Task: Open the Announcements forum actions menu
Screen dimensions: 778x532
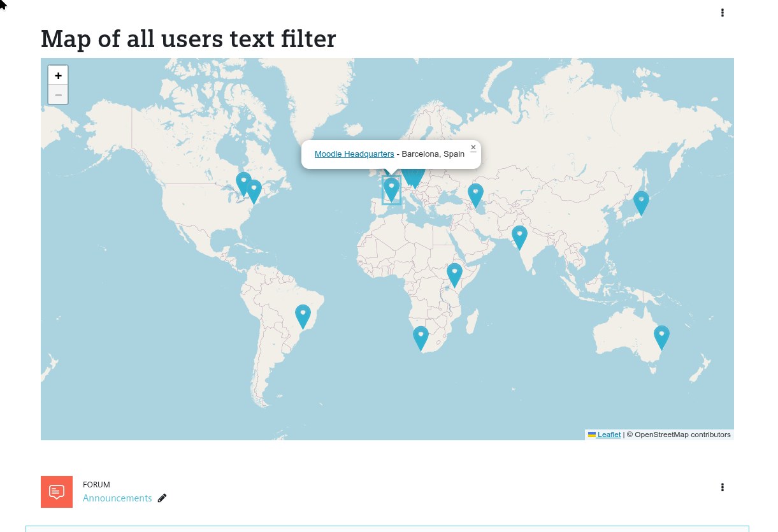Action: pos(722,487)
